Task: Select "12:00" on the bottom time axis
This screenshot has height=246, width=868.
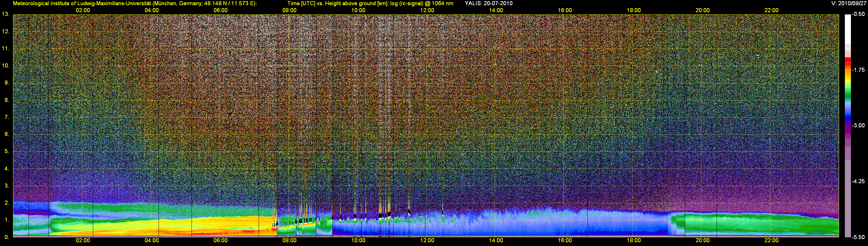Action: point(427,241)
